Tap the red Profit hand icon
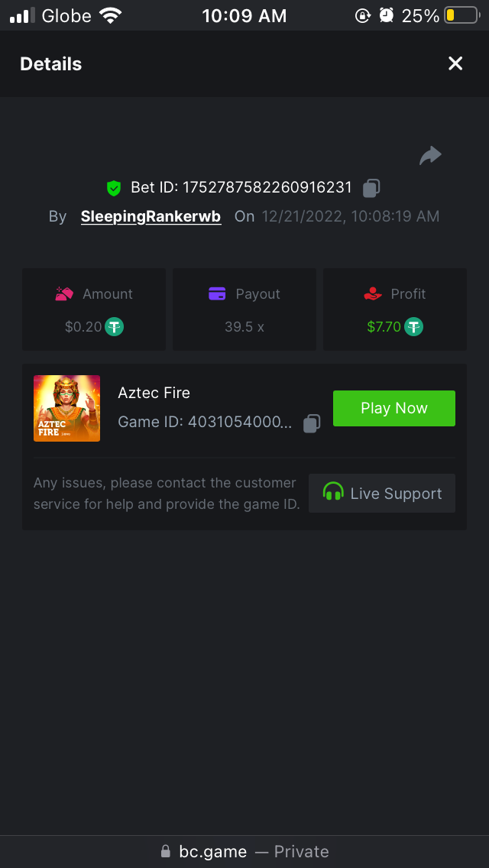The height and width of the screenshot is (868, 489). coord(373,293)
